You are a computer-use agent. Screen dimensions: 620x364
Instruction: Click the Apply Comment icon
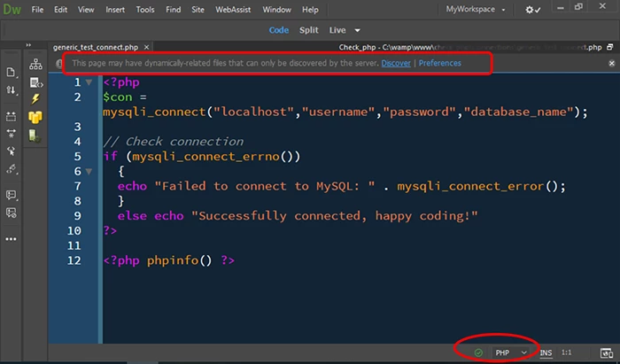tap(11, 195)
